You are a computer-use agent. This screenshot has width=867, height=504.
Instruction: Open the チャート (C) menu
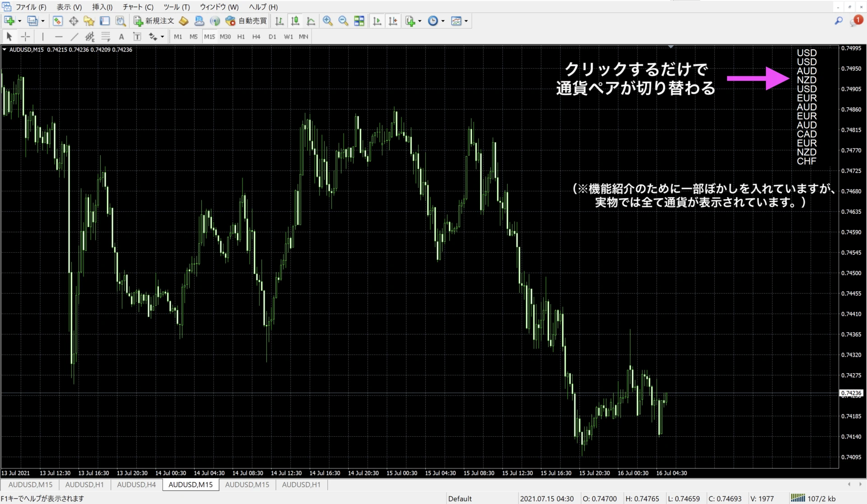(138, 7)
